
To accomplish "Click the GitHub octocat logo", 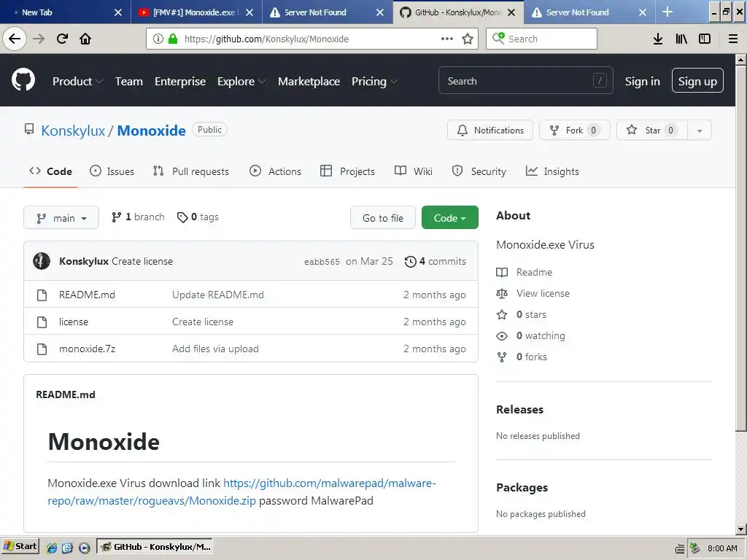I will point(23,80).
